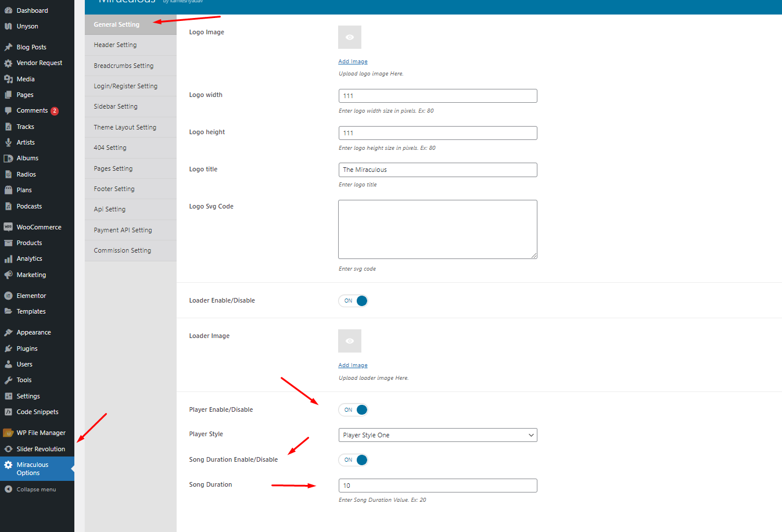This screenshot has width=782, height=532.
Task: Open the 404 Setting tab
Action: click(131, 148)
